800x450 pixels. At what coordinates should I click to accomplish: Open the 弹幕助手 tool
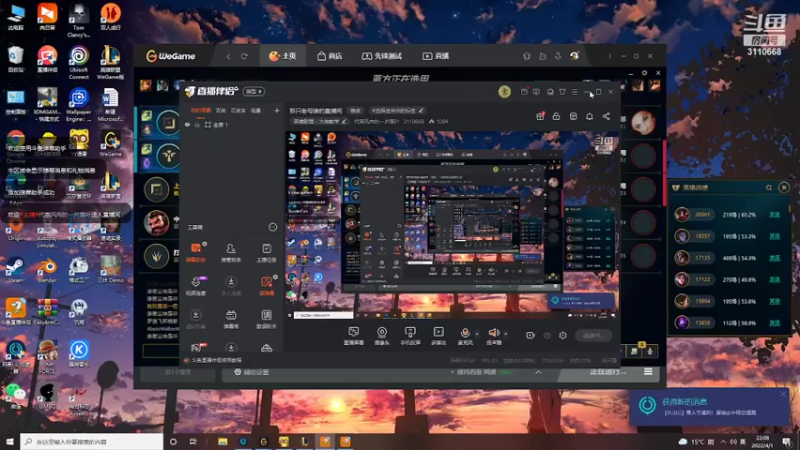(x=196, y=253)
